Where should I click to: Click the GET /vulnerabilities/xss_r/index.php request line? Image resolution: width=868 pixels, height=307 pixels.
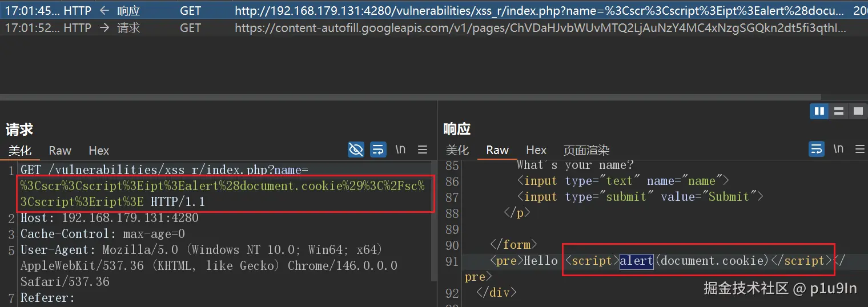pyautogui.click(x=164, y=169)
